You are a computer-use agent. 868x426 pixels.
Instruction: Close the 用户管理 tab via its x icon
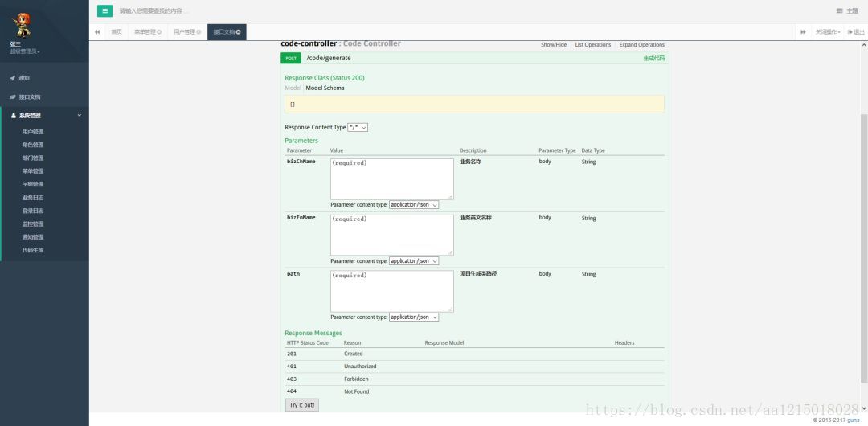coord(199,32)
